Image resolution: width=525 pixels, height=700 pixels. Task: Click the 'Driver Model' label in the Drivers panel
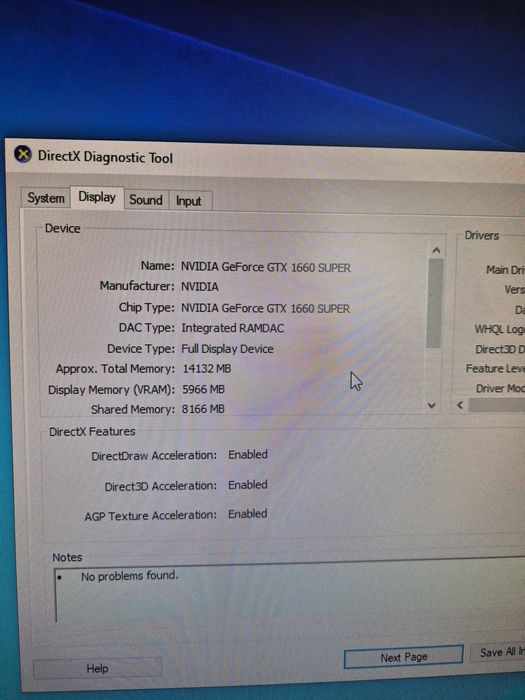(500, 389)
